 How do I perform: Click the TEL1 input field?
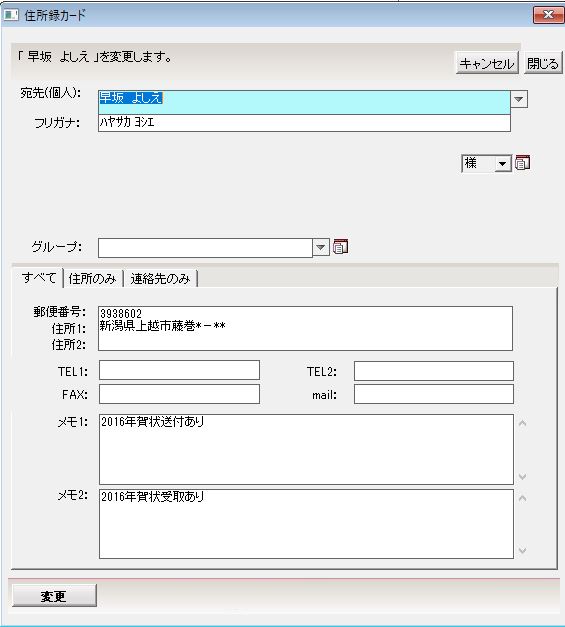click(x=179, y=370)
